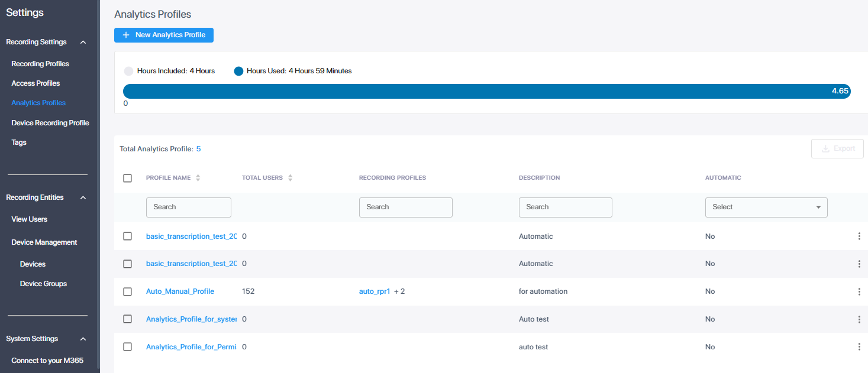Open three-dot menu for first basic_transcription_test row
868x373 pixels.
[x=859, y=236]
